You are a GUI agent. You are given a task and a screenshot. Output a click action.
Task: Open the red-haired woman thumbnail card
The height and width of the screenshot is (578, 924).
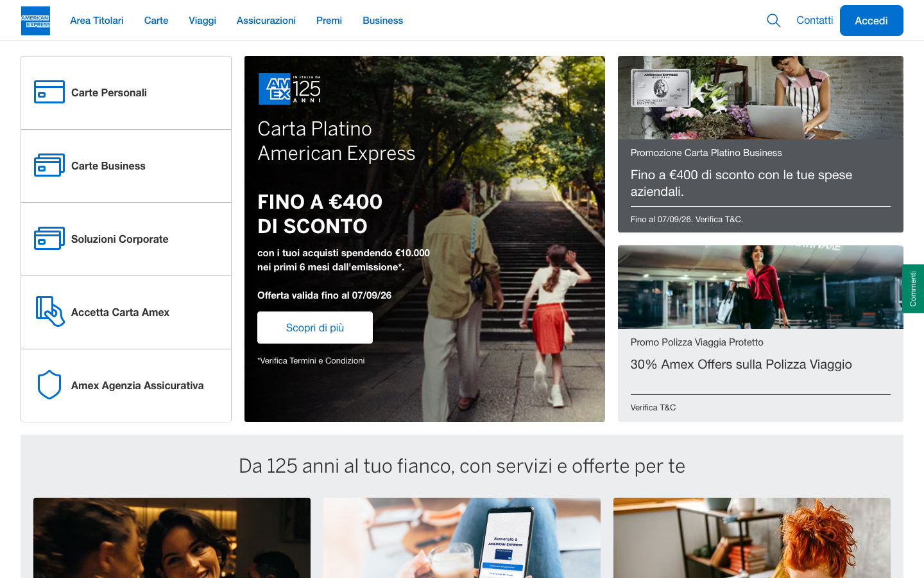pos(752,538)
